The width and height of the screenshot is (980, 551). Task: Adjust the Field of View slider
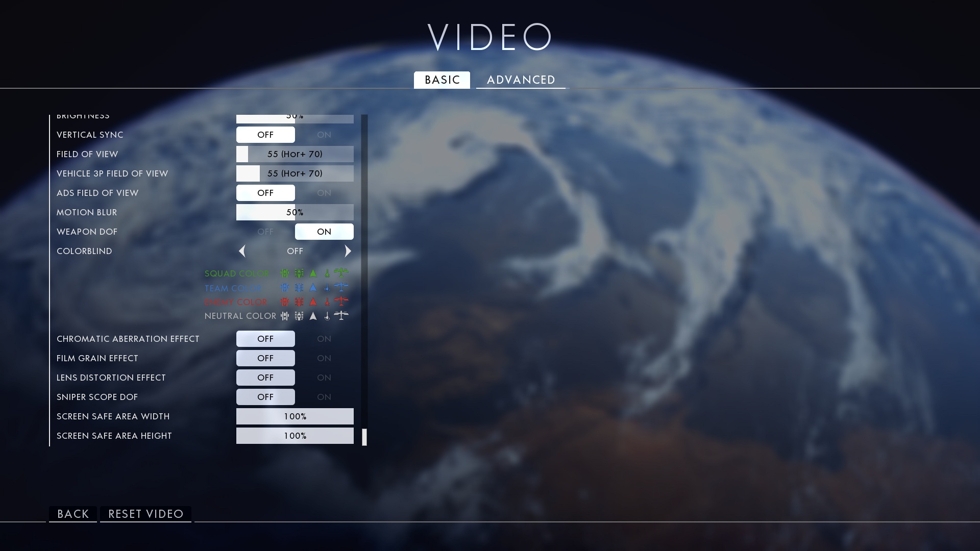click(295, 154)
